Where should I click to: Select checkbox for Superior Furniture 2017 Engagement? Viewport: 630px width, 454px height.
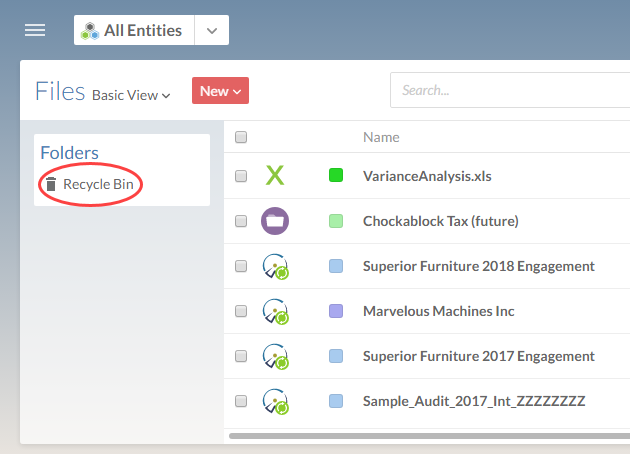click(x=241, y=356)
